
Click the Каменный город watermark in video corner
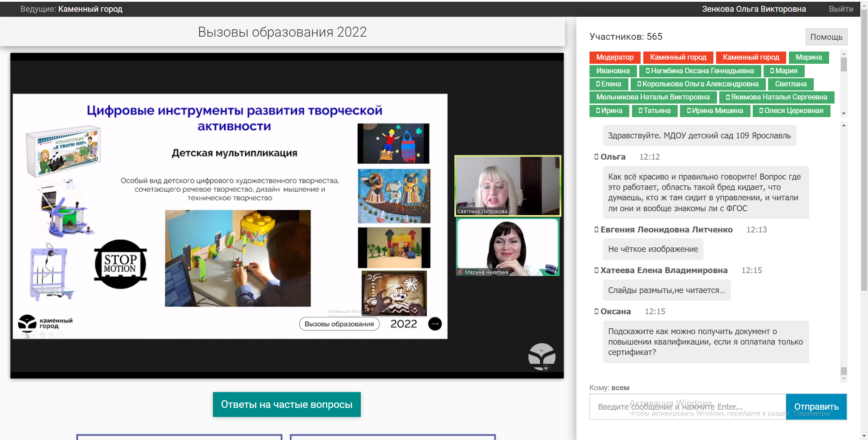click(x=542, y=357)
